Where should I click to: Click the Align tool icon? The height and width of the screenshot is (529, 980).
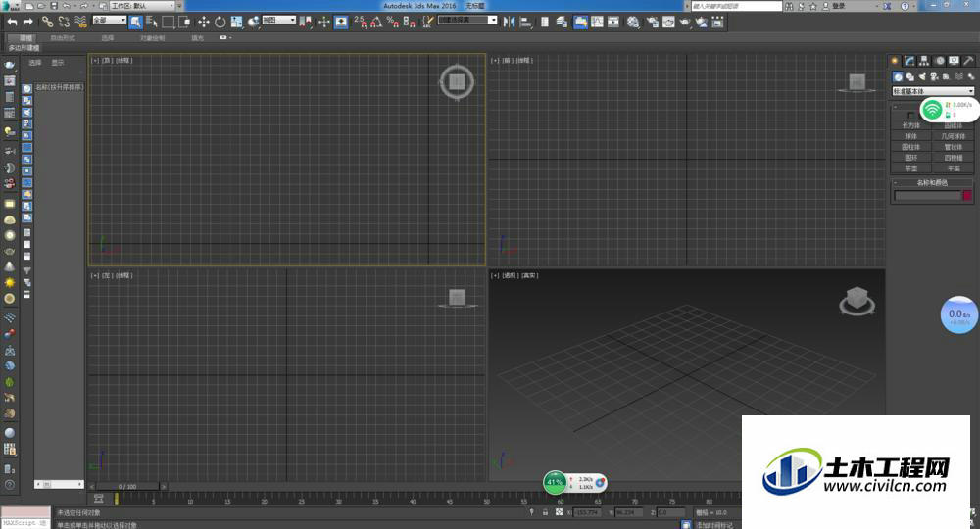(x=525, y=22)
